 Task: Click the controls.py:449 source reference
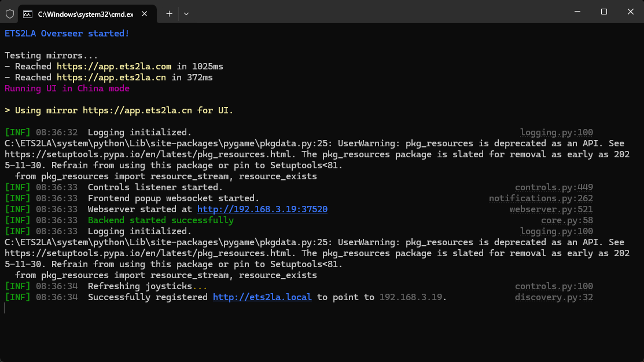coord(554,187)
